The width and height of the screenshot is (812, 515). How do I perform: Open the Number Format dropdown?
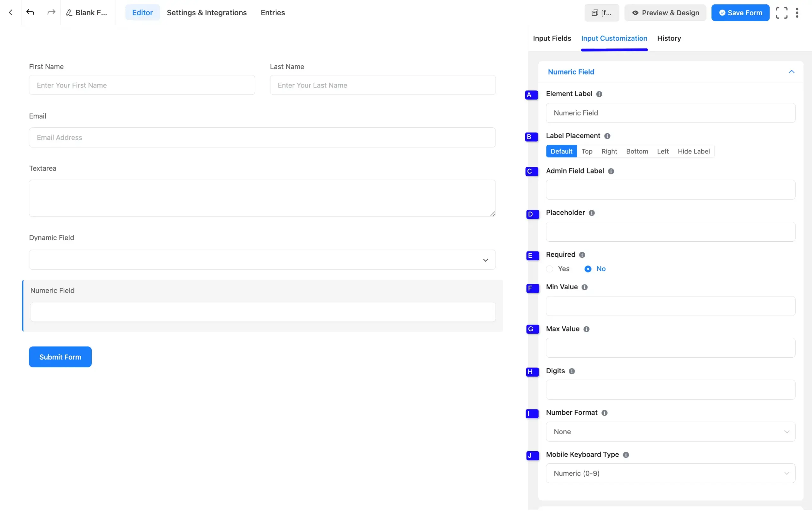click(x=670, y=432)
